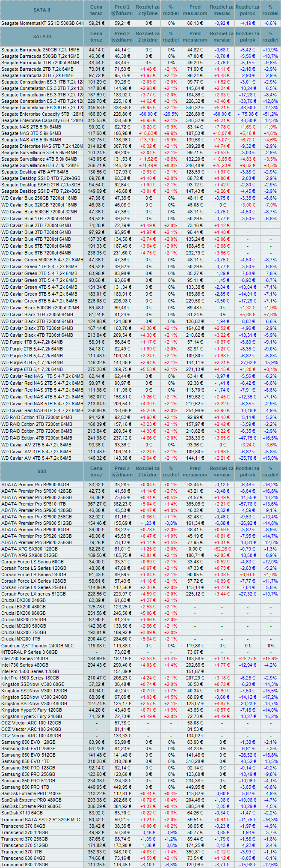Select Seagate NAS 2TB 5,9k 64MB
Screen dimensions: 281x868
[31, 127]
